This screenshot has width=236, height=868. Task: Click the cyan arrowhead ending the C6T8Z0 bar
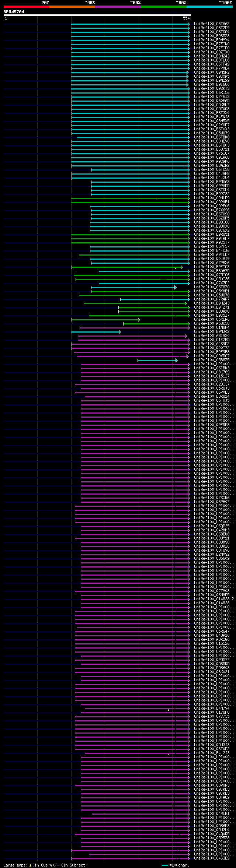(x=176, y=287)
